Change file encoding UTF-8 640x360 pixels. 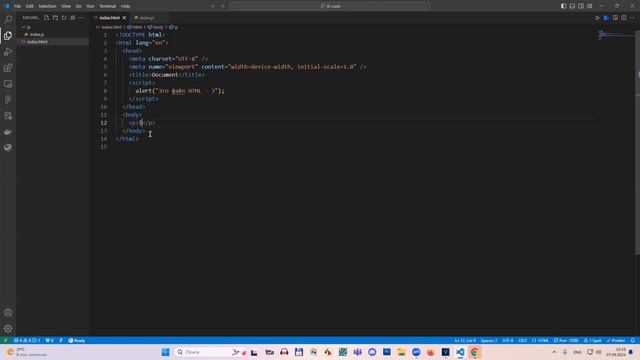pos(507,340)
